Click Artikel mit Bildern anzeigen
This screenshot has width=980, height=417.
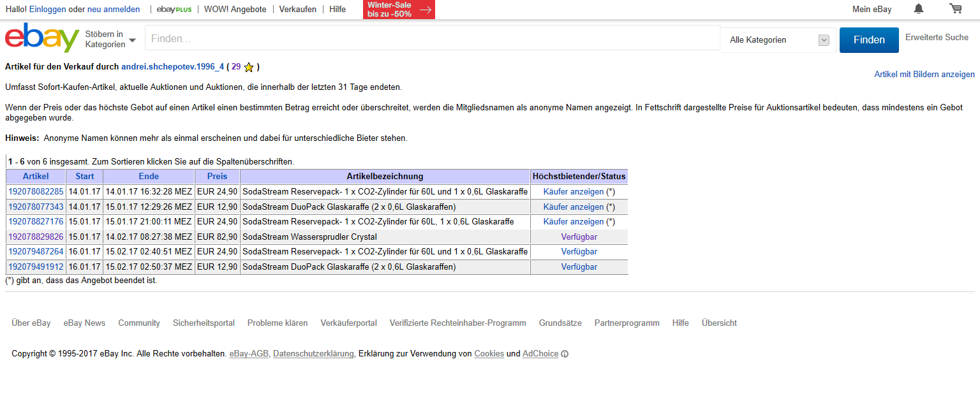[924, 75]
